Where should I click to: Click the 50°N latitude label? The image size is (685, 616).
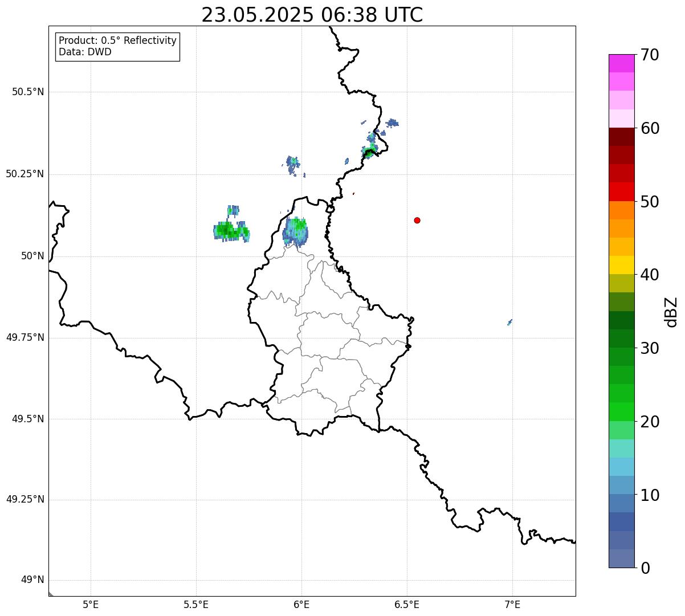coord(32,256)
